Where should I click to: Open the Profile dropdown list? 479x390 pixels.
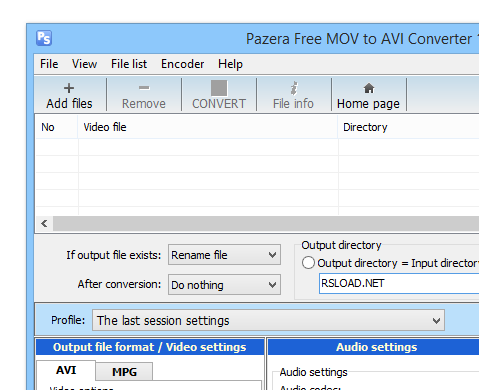[x=268, y=320]
